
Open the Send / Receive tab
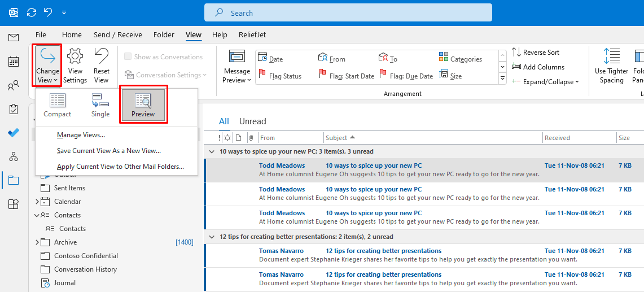tap(118, 35)
